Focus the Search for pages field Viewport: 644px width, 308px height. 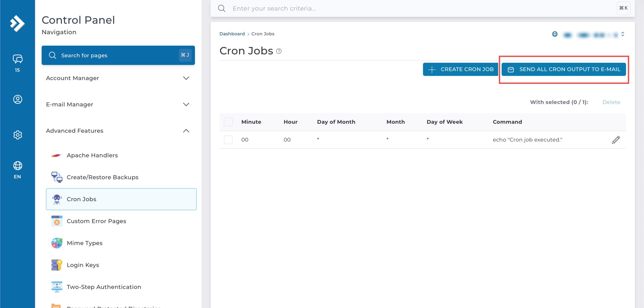pyautogui.click(x=118, y=55)
